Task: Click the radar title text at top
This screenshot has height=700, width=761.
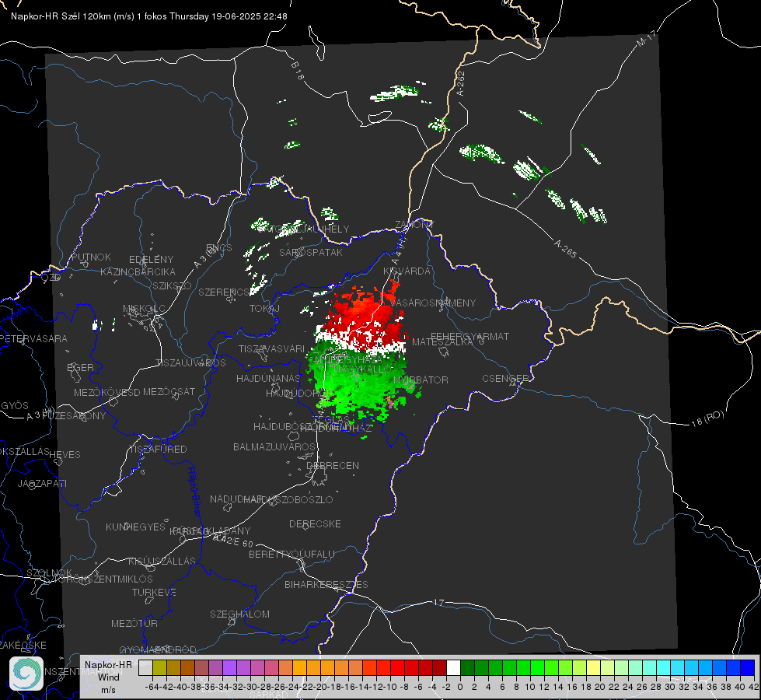Action: [x=149, y=16]
